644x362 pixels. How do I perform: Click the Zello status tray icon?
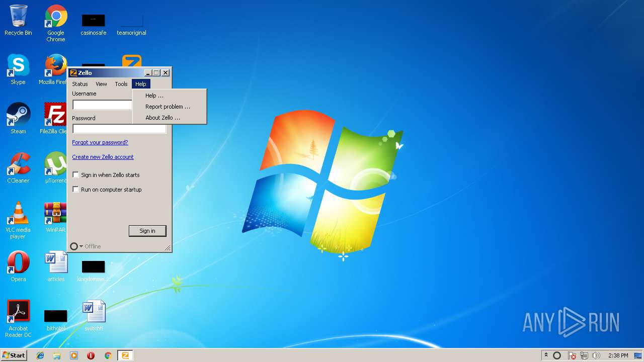coord(557,355)
